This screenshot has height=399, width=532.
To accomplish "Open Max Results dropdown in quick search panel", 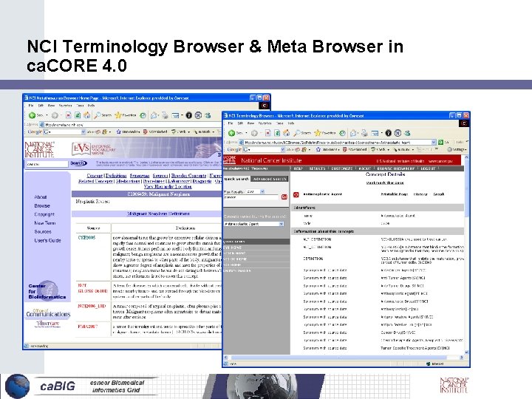I will 262,191.
